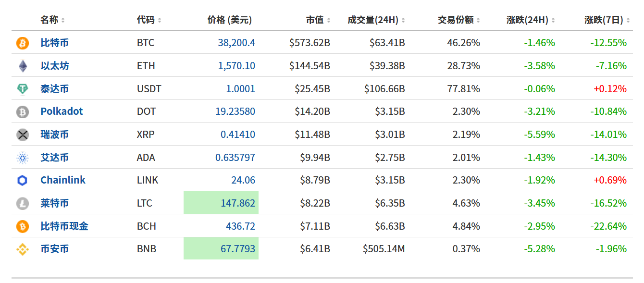Screen dimensions: 644x283
Task: Click the LINK price 24.06
Action: [243, 180]
